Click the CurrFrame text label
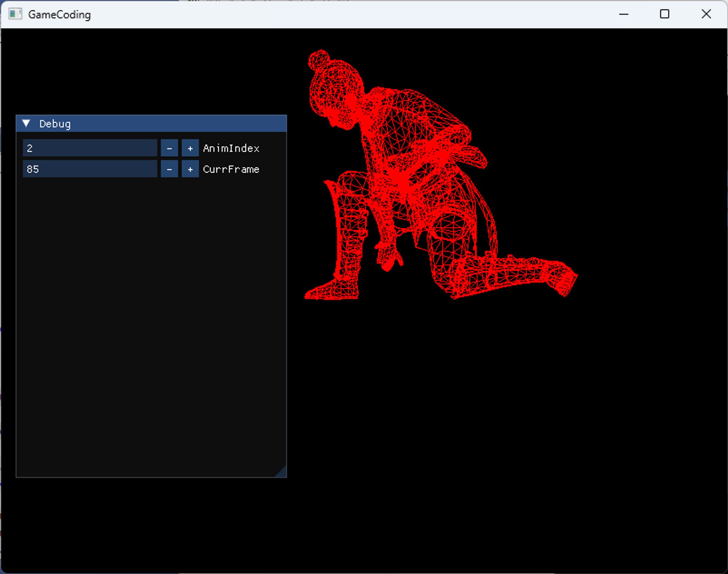728x574 pixels. (x=231, y=169)
